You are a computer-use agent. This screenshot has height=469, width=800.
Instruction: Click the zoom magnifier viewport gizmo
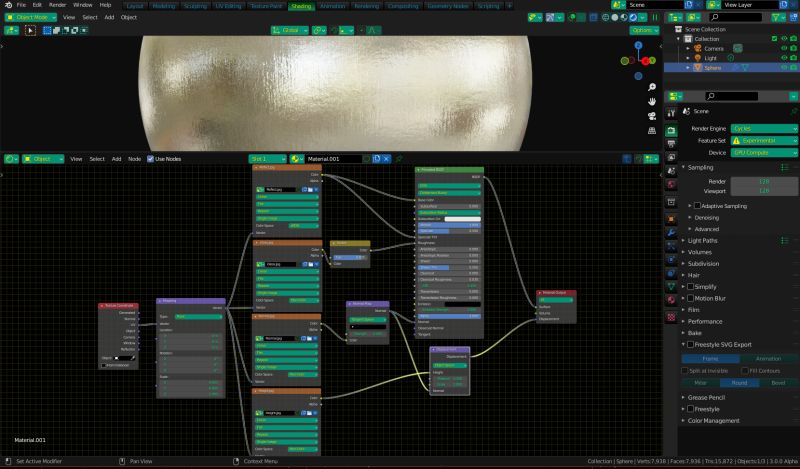pos(652,87)
